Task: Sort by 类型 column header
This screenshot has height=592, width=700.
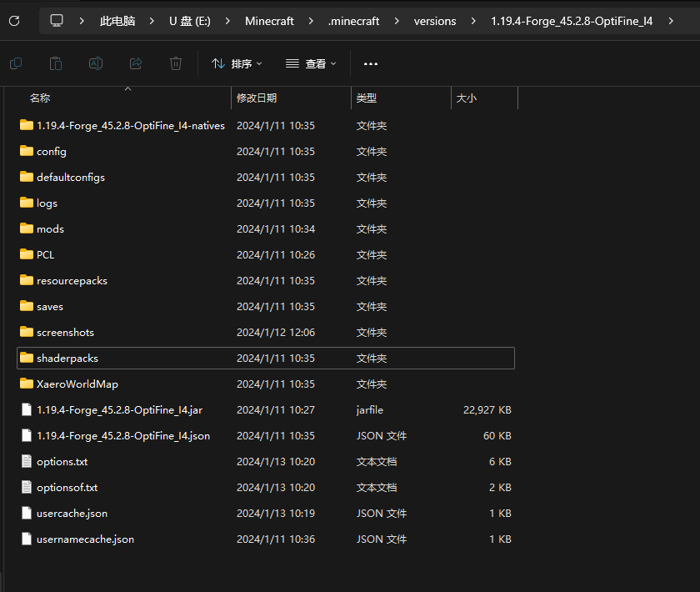Action: click(x=367, y=98)
